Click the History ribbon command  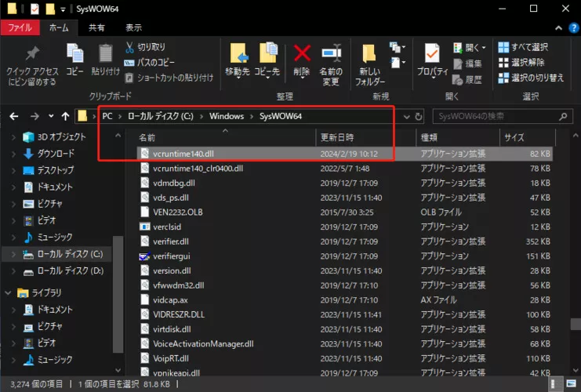pos(467,79)
